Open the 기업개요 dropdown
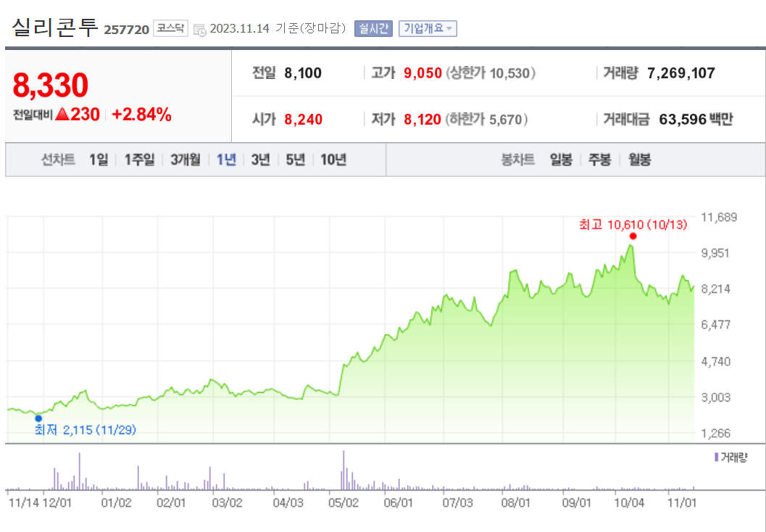766x532 pixels. (x=428, y=28)
